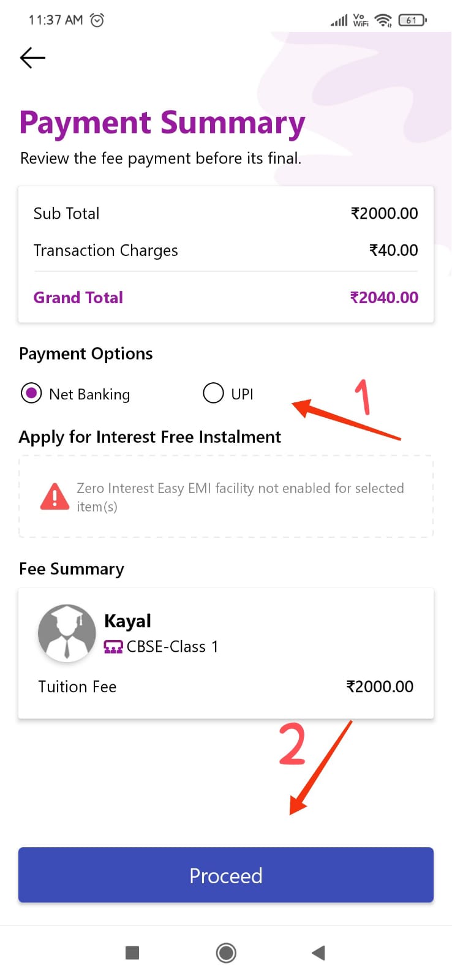Tap the Grand Total amount ₹2040.00
Screen dimensions: 452x980
384,297
